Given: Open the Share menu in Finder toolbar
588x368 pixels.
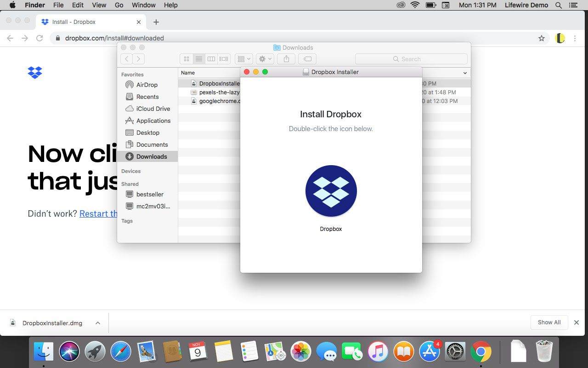Looking at the screenshot, I should [286, 59].
